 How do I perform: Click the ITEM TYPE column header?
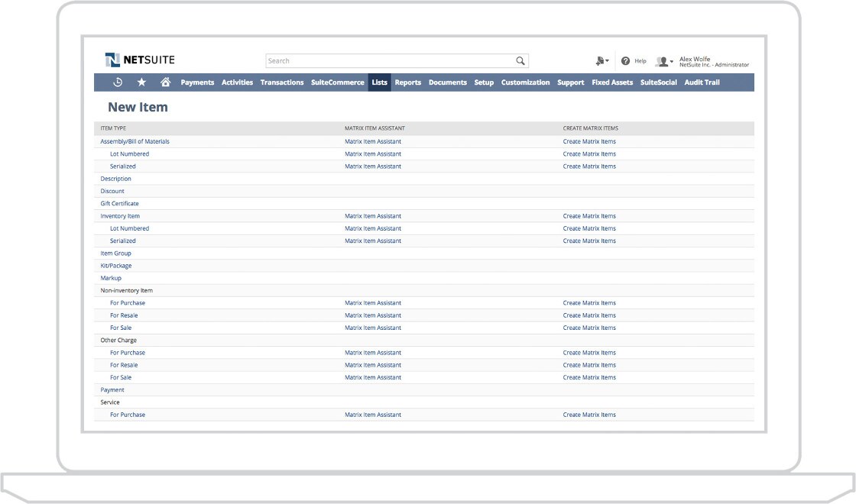(113, 128)
